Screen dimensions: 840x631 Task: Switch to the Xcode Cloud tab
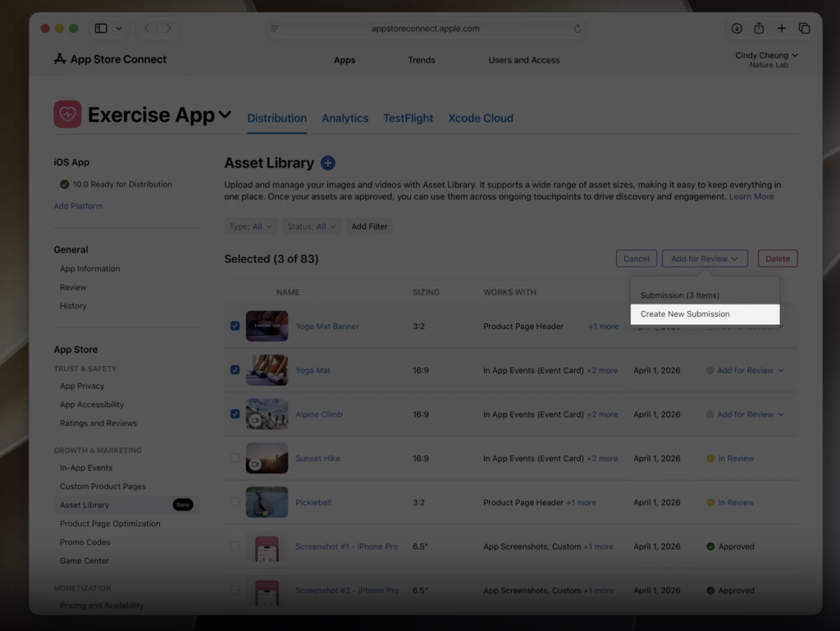click(481, 118)
